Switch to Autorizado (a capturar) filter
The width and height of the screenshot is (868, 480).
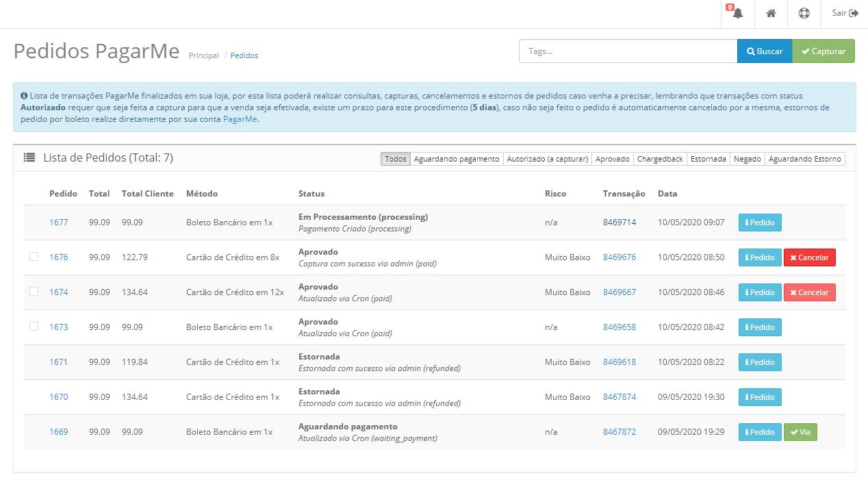coord(547,159)
